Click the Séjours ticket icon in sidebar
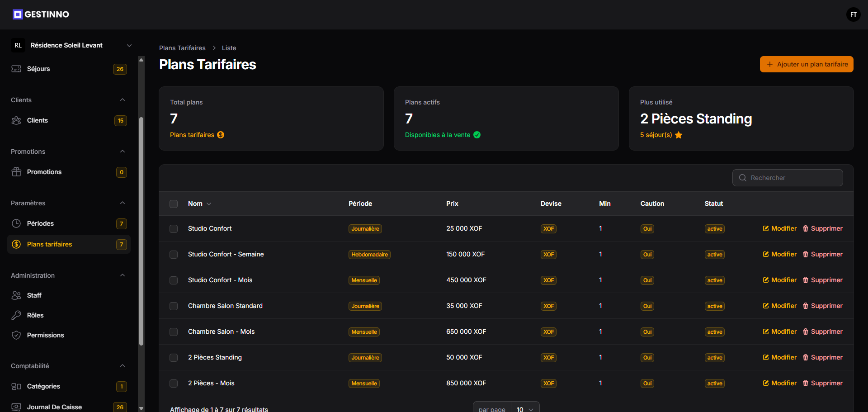The image size is (868, 412). click(16, 69)
